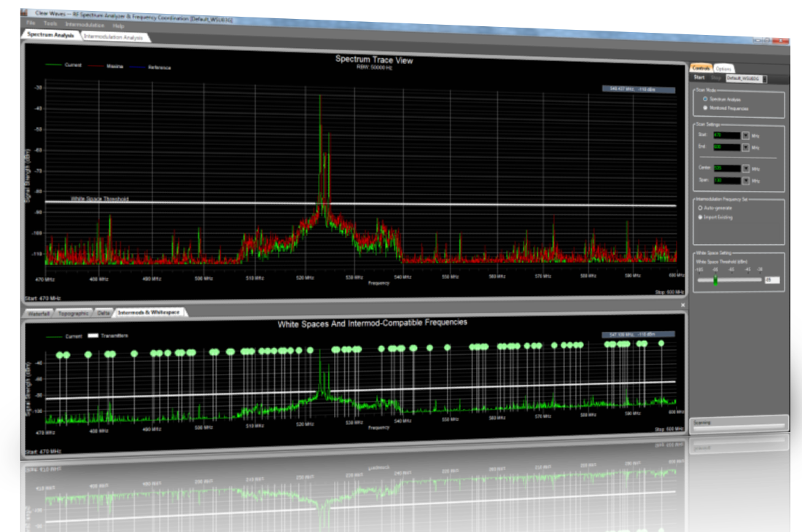Image resolution: width=802 pixels, height=532 pixels.
Task: Click Current legend entry in Spectrum Trace View
Action: tap(64, 65)
